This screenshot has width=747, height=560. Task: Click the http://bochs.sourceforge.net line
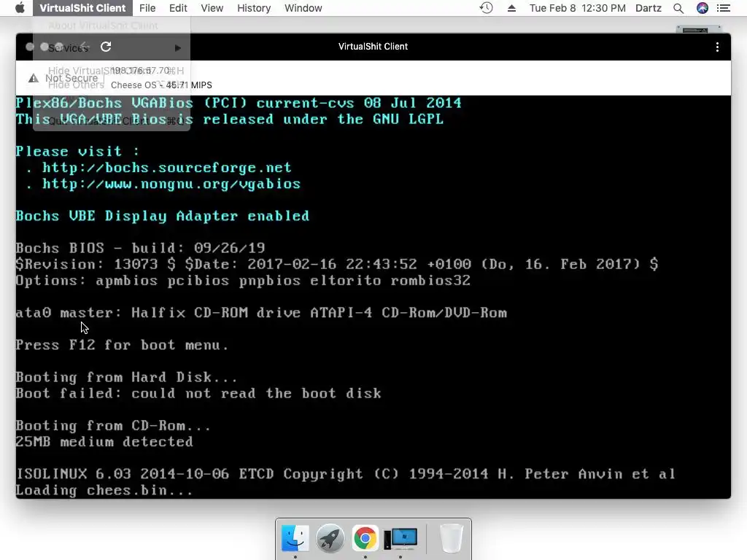pyautogui.click(x=167, y=168)
